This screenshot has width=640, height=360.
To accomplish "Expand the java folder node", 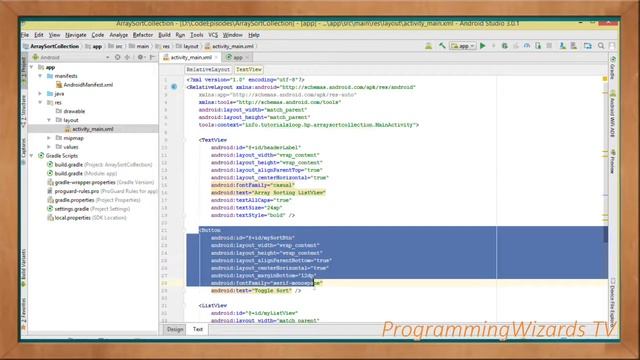I will click(40, 93).
